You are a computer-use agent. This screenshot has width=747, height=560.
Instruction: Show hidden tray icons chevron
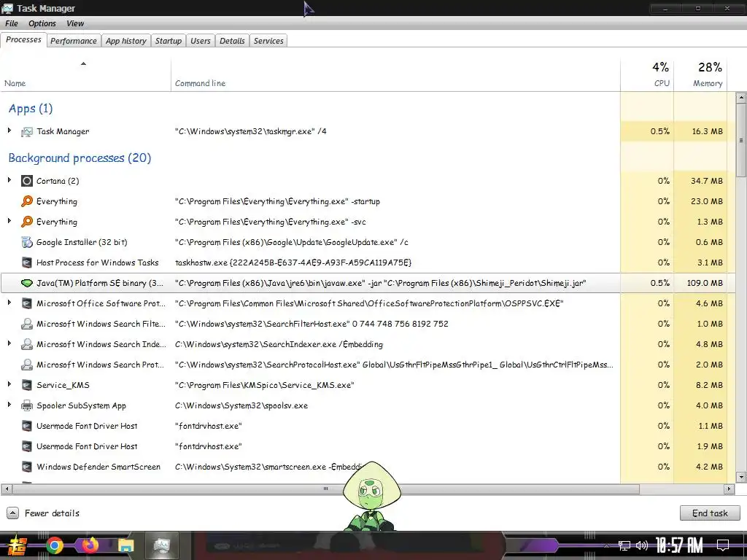pos(606,545)
